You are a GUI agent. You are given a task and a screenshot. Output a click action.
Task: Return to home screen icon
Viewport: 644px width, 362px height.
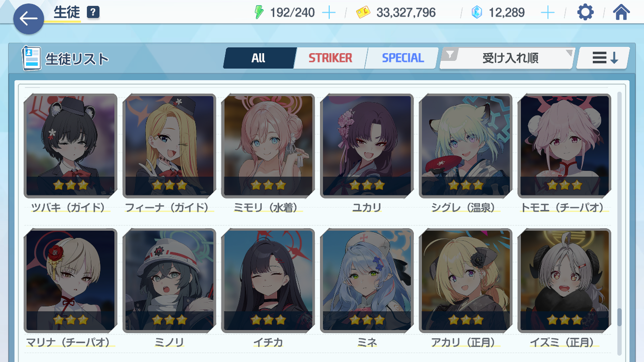pyautogui.click(x=621, y=12)
